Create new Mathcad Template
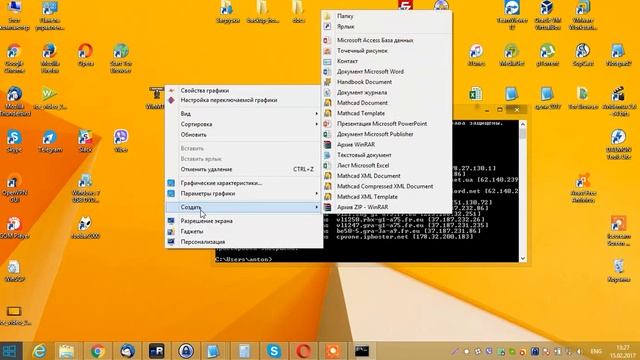 tap(387, 113)
